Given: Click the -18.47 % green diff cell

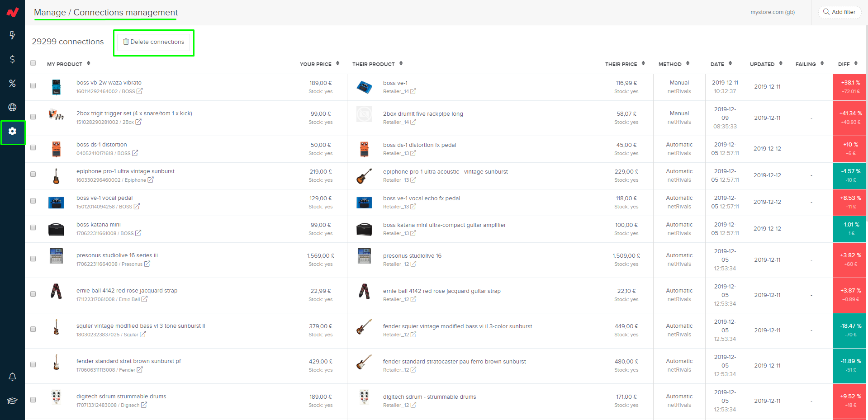Looking at the screenshot, I should [x=850, y=330].
